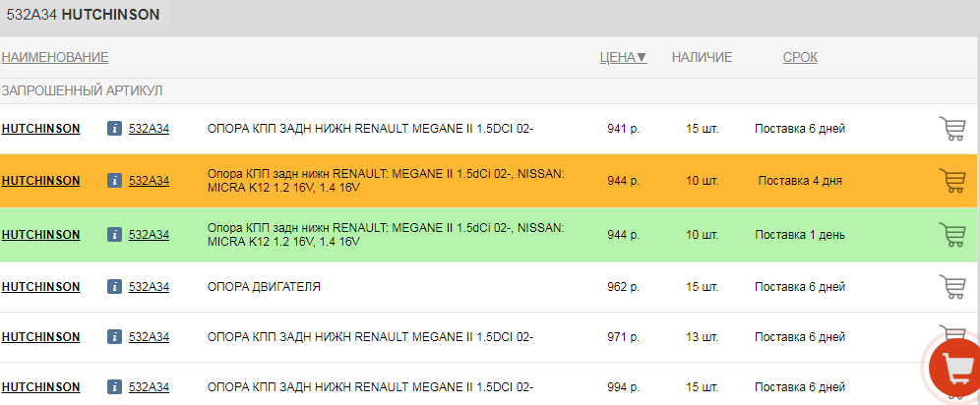980x405 pixels.
Task: Open info icon in orange 4 дня row
Action: point(114,181)
